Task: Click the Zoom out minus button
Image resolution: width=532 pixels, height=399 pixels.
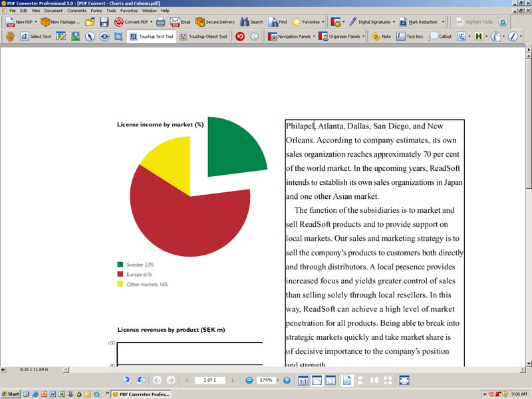Action: pos(249,380)
